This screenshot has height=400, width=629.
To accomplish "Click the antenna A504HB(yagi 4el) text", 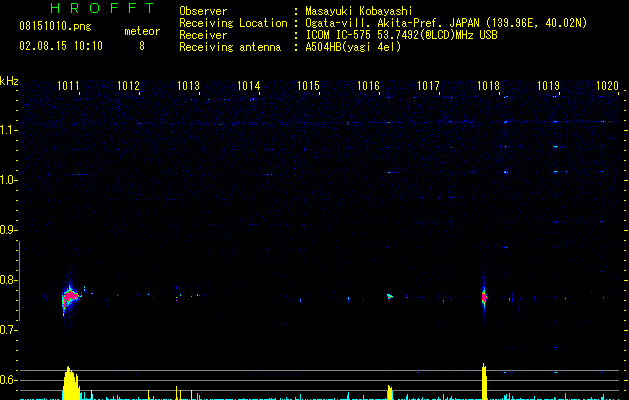I will [353, 47].
